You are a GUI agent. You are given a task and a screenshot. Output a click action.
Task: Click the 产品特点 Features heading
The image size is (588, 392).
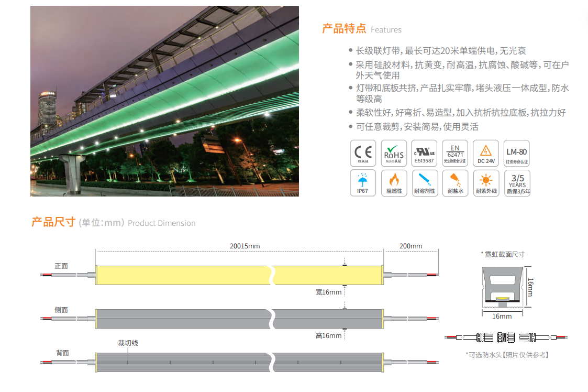[x=361, y=29]
